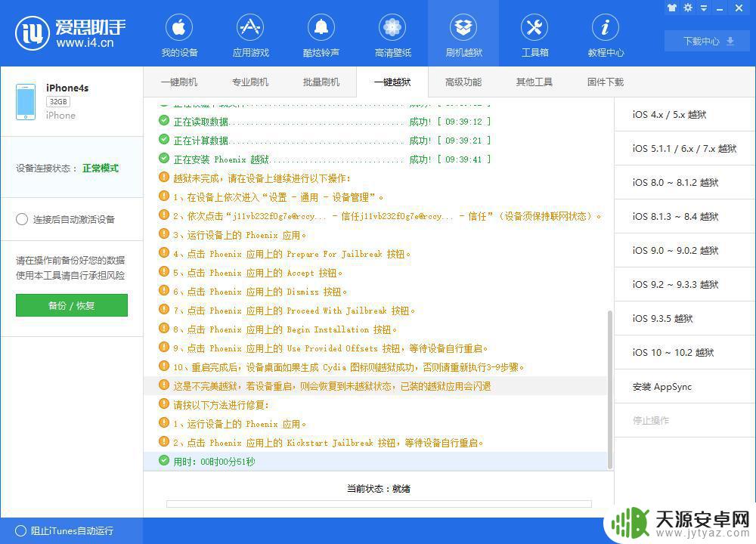The height and width of the screenshot is (544, 756).
Task: Click log row 正在安装 Phoenix 越狱
Action: 375,159
